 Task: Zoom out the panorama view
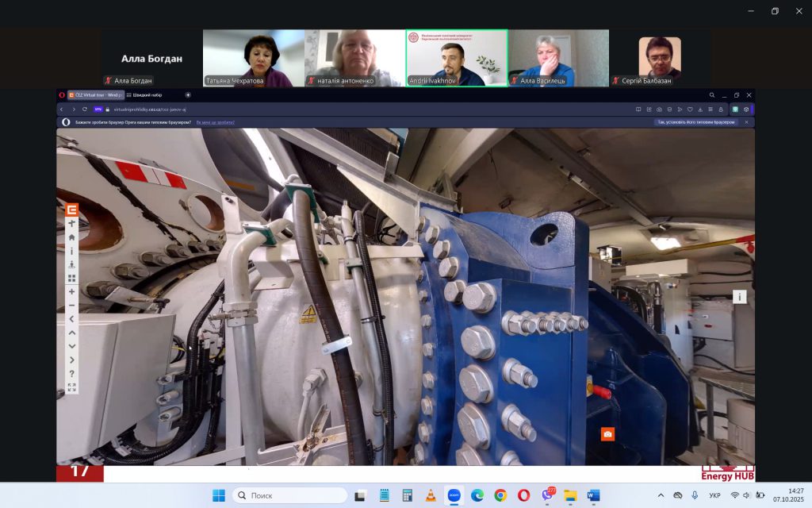pyautogui.click(x=71, y=306)
